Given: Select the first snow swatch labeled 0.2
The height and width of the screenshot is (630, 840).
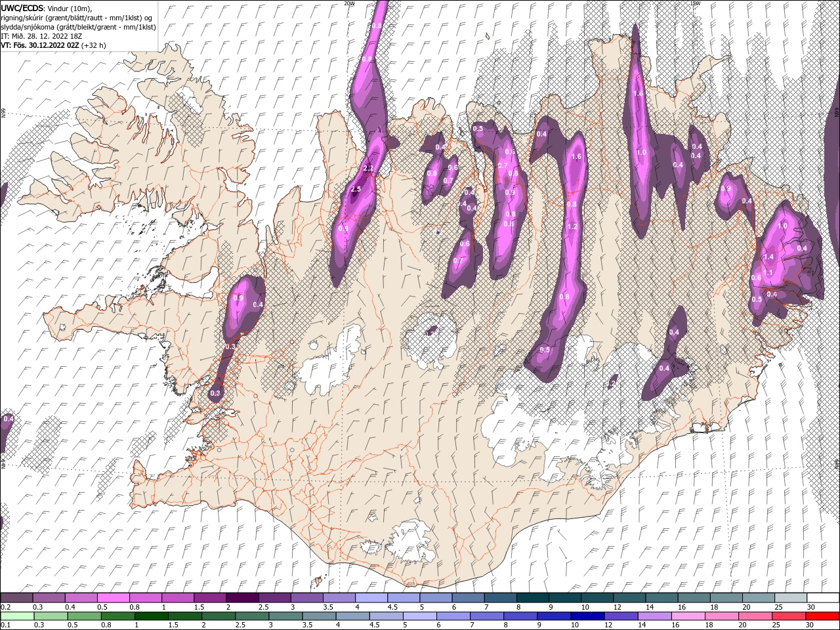Looking at the screenshot, I should [16, 598].
